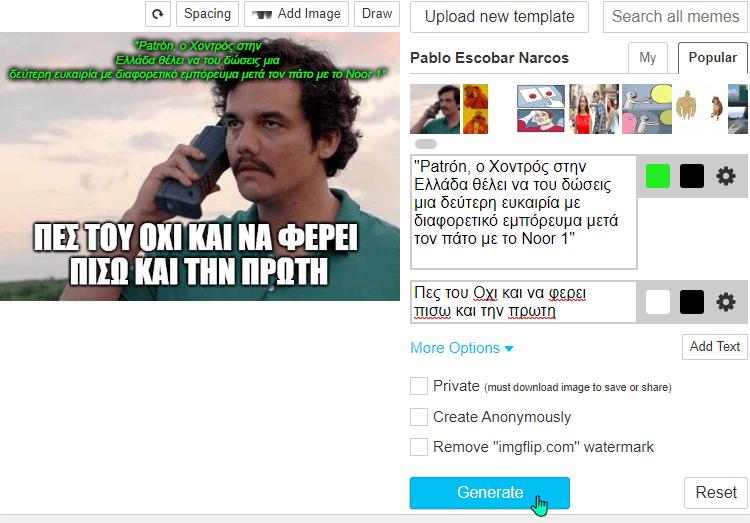
Task: Open white font color swatch for second text
Action: [x=658, y=302]
